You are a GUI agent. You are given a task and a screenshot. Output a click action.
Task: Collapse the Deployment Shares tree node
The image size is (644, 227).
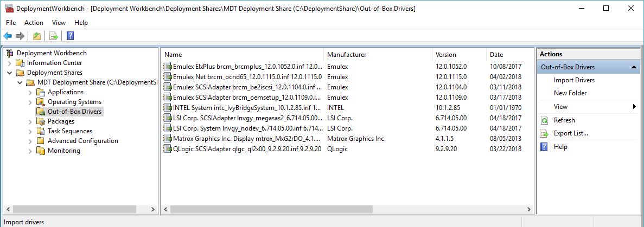click(x=10, y=73)
